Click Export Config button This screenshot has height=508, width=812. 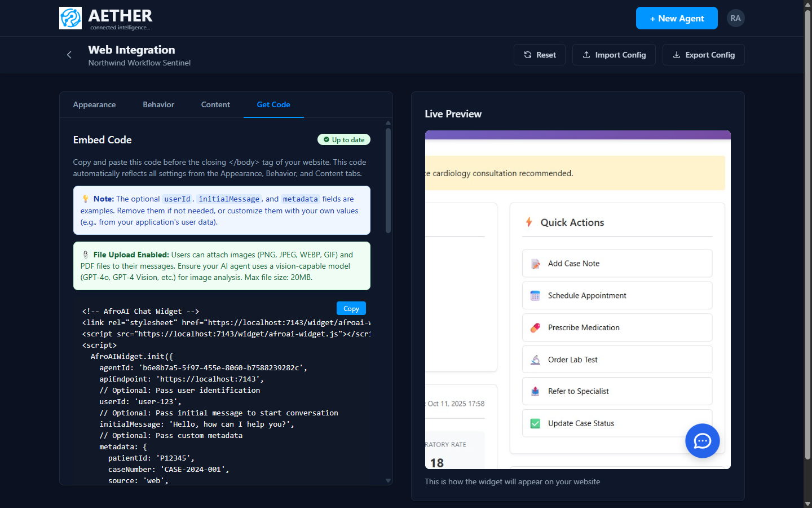click(x=704, y=55)
